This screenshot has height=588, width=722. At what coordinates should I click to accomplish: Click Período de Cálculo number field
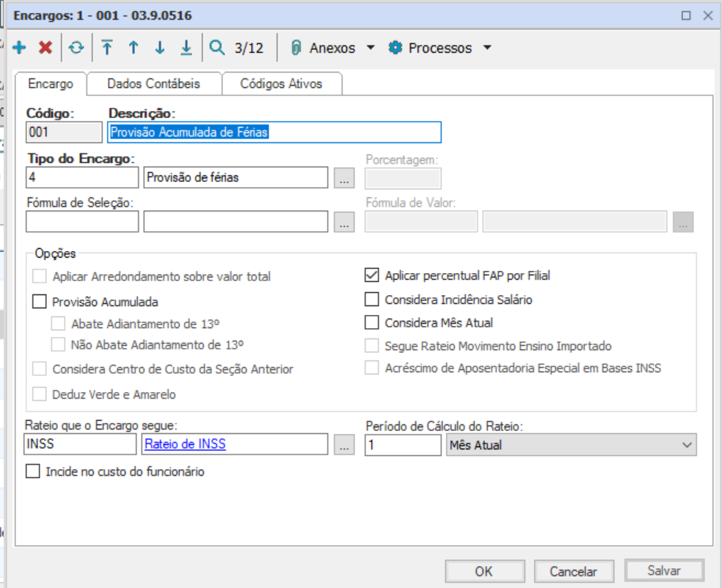pyautogui.click(x=403, y=445)
